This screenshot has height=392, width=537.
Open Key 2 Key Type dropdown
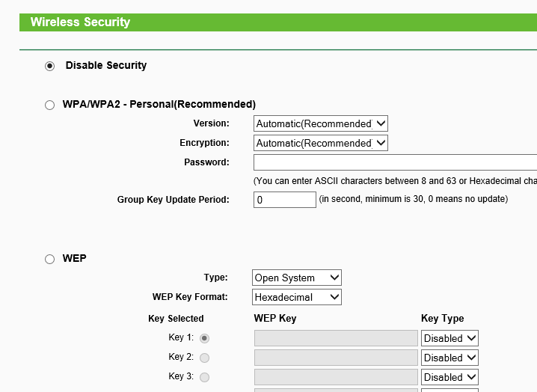[x=449, y=358]
